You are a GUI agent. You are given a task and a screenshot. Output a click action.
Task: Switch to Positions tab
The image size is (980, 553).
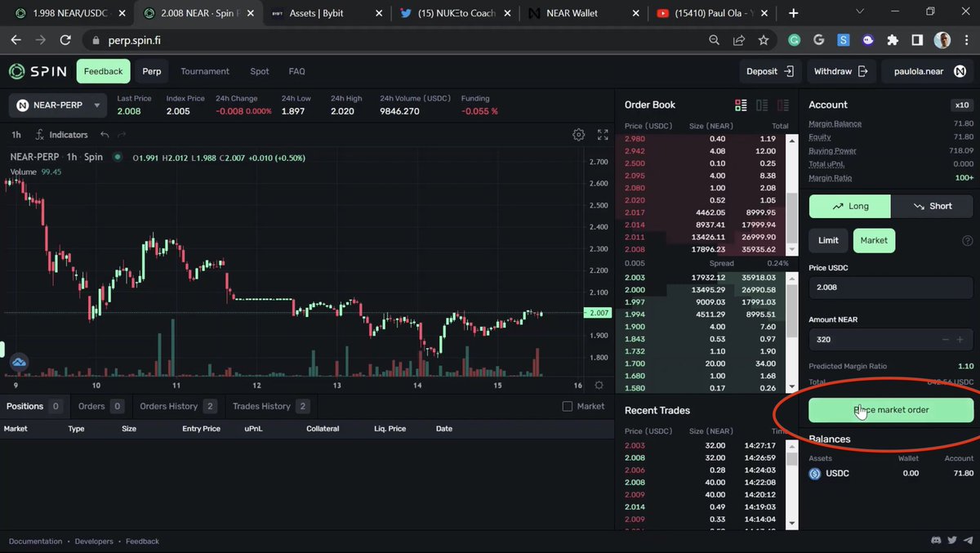[34, 406]
